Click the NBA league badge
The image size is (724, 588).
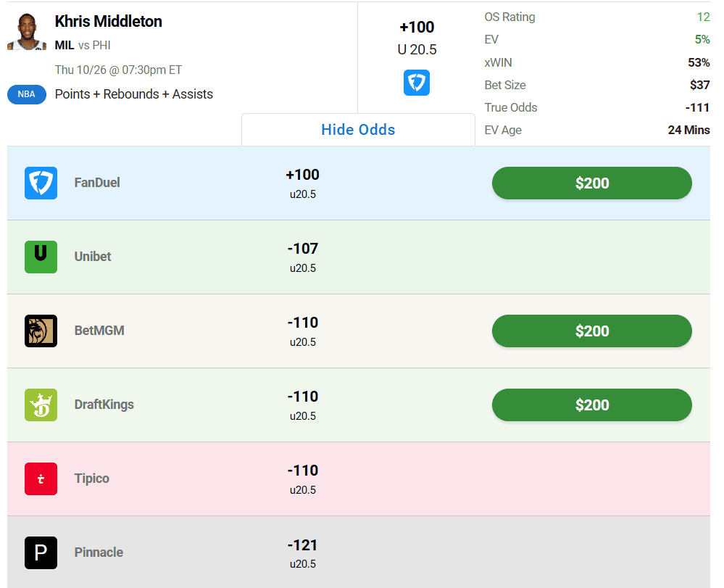(27, 94)
